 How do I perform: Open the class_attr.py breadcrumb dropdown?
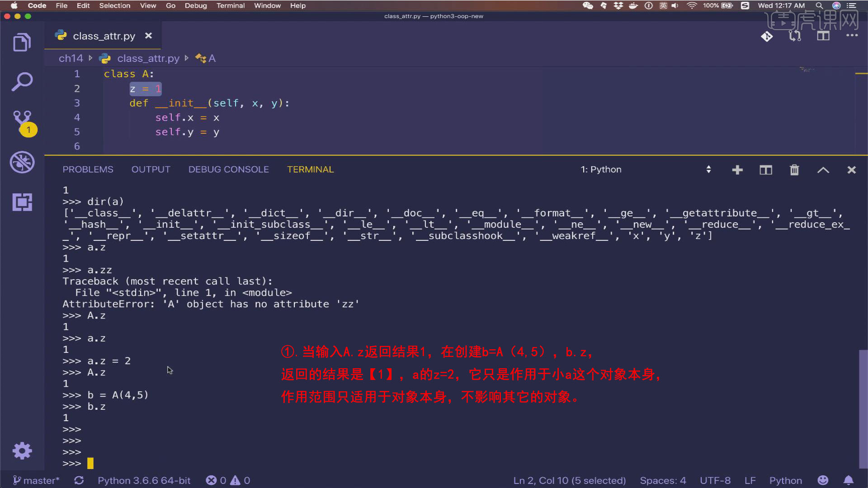pos(148,58)
